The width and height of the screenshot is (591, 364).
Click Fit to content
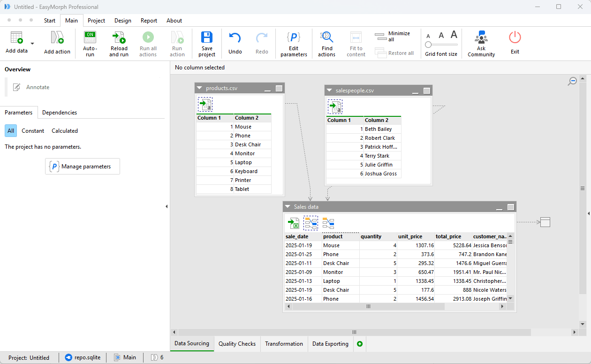tap(356, 44)
